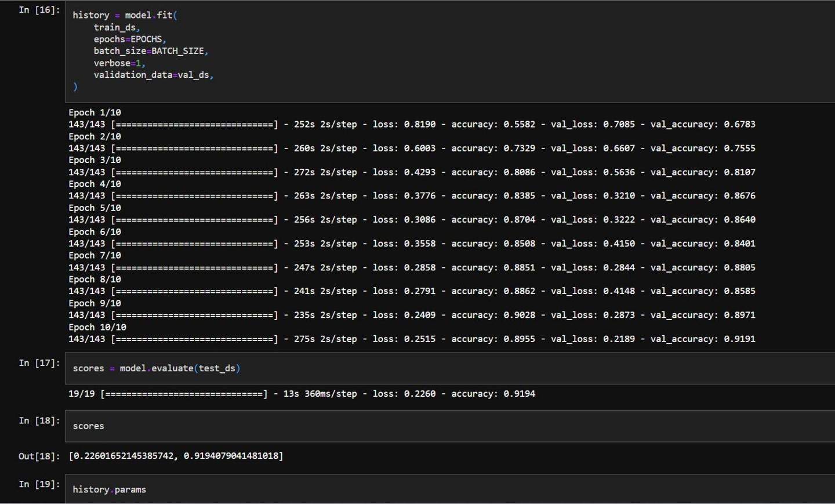Click val_loss value 0.2189 in epoch 10

[x=619, y=339]
